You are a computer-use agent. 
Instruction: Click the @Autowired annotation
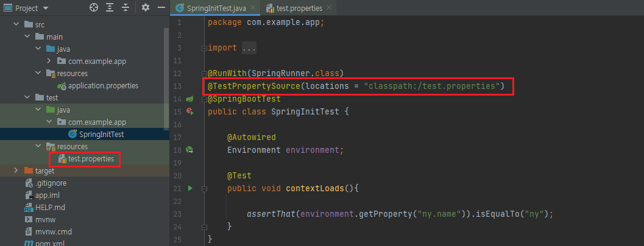[252, 137]
